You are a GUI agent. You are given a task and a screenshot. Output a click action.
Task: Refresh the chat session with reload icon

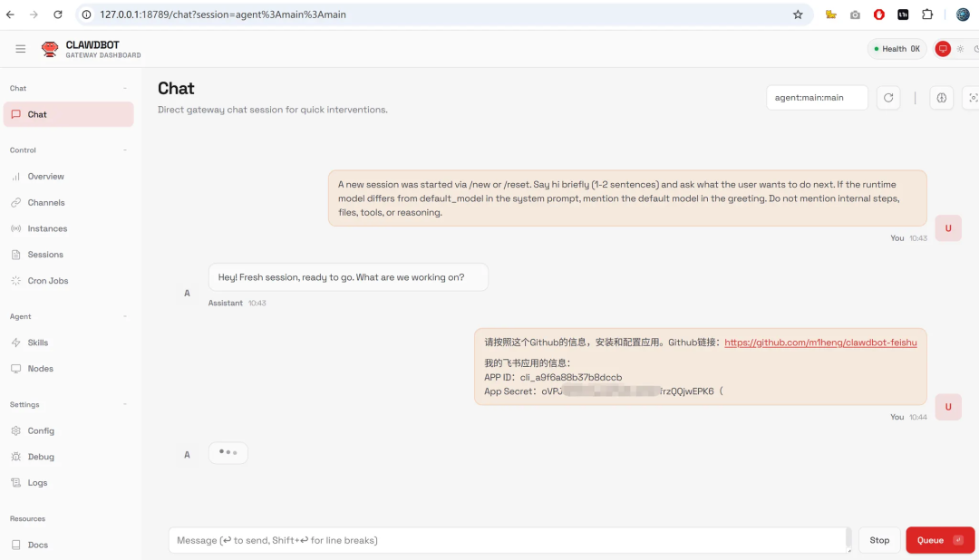point(888,98)
